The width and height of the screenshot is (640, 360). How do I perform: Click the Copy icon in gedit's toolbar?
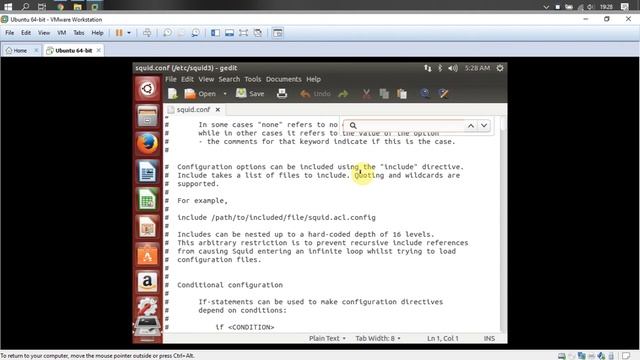(384, 94)
